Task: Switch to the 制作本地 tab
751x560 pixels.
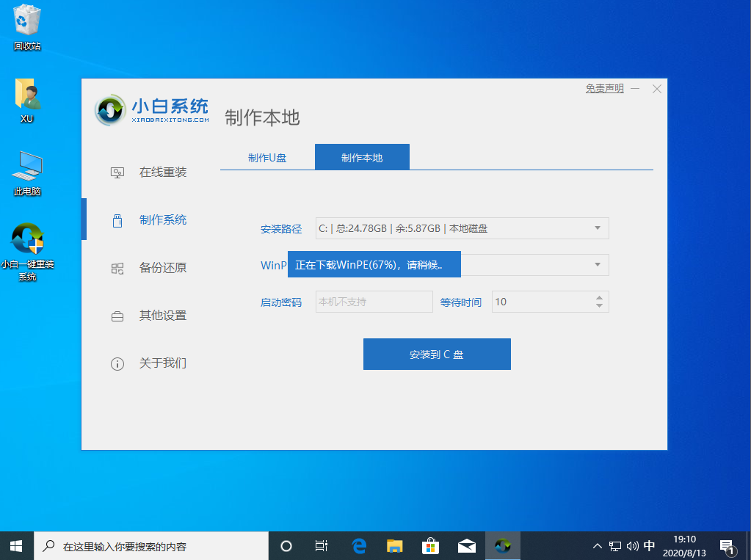Action: pyautogui.click(x=361, y=156)
